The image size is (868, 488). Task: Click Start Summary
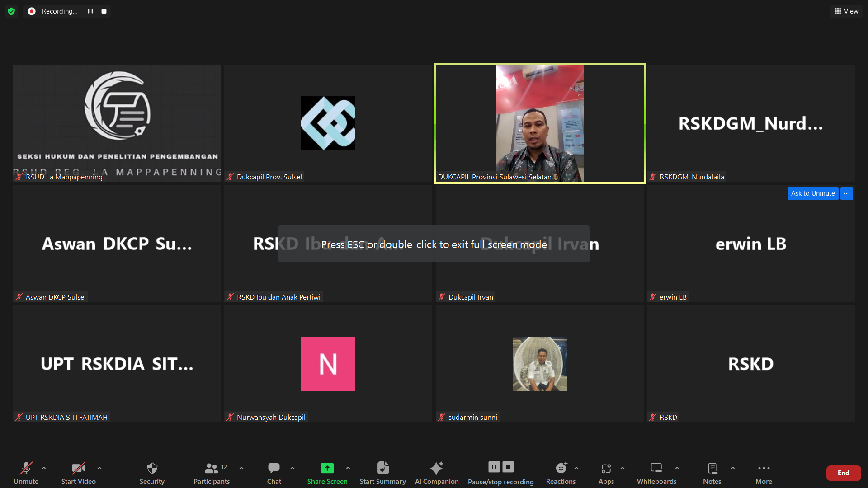coord(383,473)
